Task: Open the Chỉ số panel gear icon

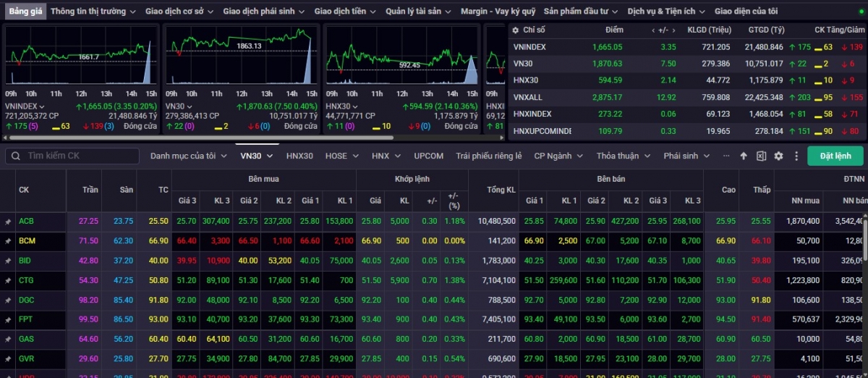Action: (x=514, y=30)
